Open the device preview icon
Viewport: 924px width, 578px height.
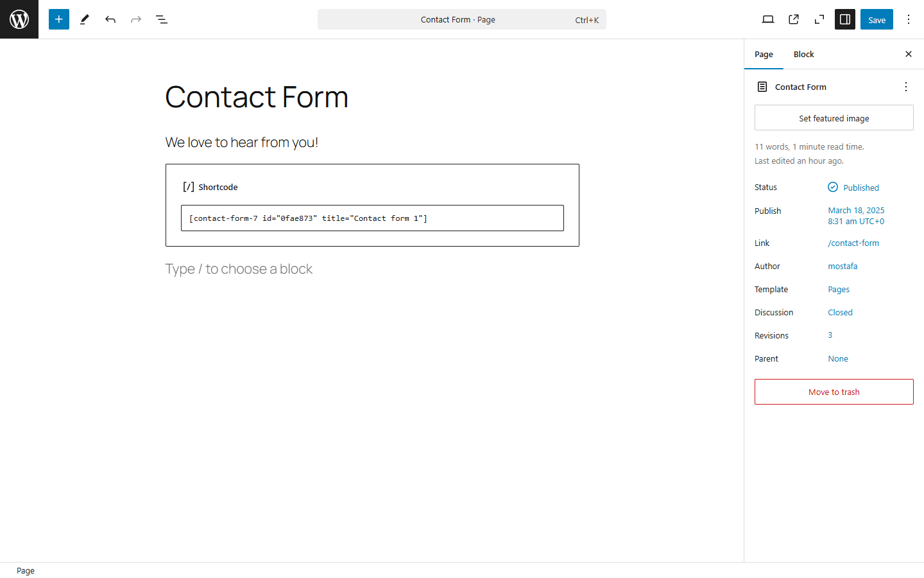point(767,19)
